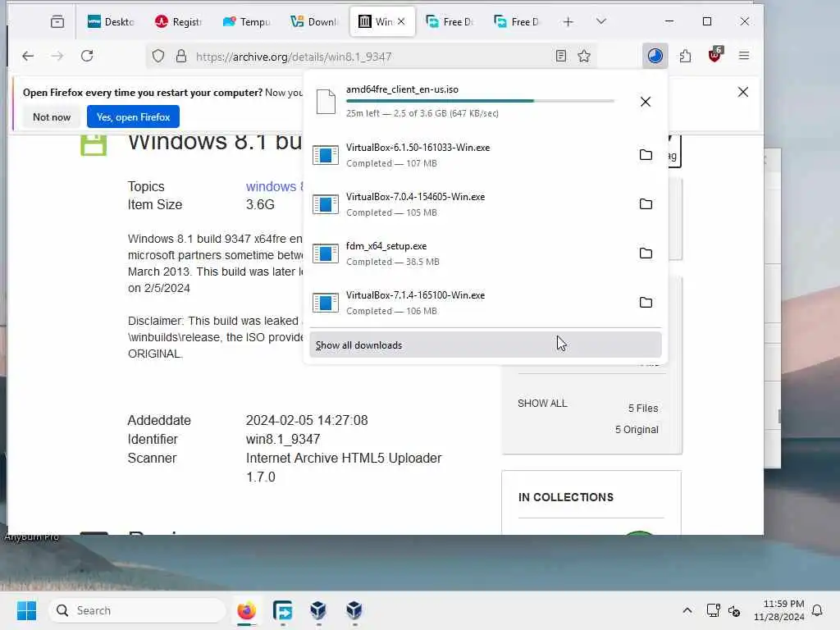The image size is (840, 630).
Task: Reload the archive.org page
Action: [87, 56]
